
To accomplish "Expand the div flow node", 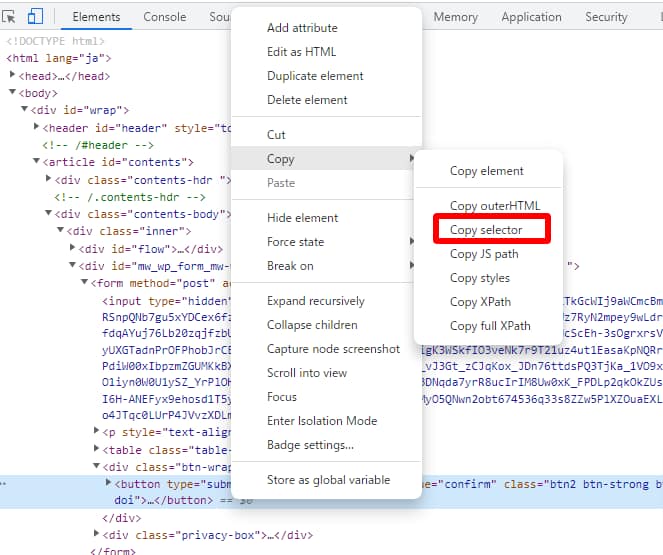I will [73, 249].
